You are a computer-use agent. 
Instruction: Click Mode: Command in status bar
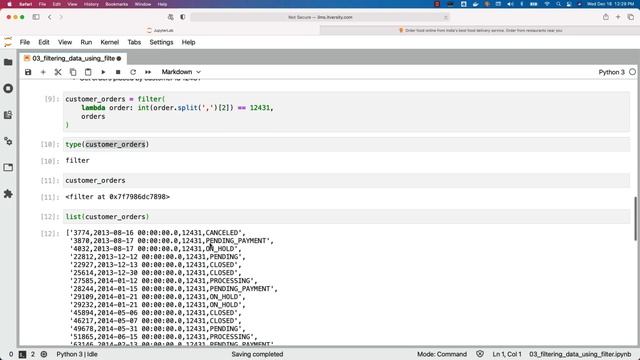click(442, 354)
